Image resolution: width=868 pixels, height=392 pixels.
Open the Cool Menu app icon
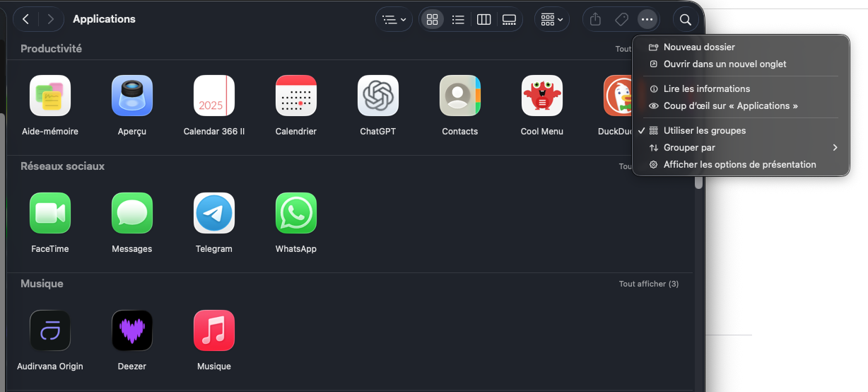(x=542, y=96)
